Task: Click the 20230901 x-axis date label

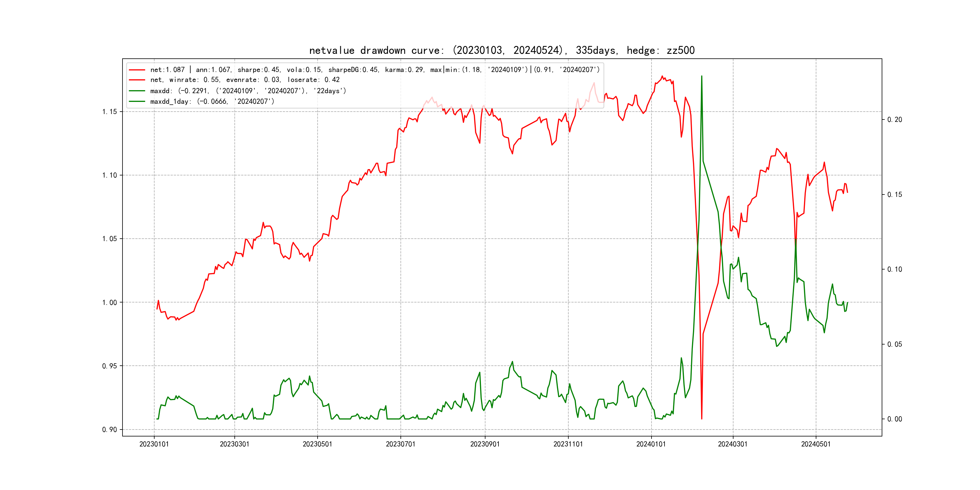Action: [485, 444]
